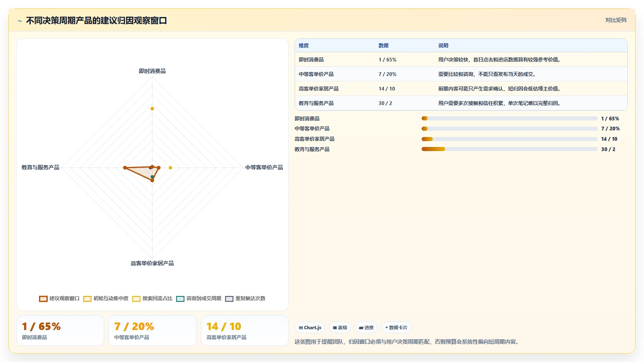Click the brown data point on left axis
This screenshot has height=362, width=644.
tap(125, 168)
